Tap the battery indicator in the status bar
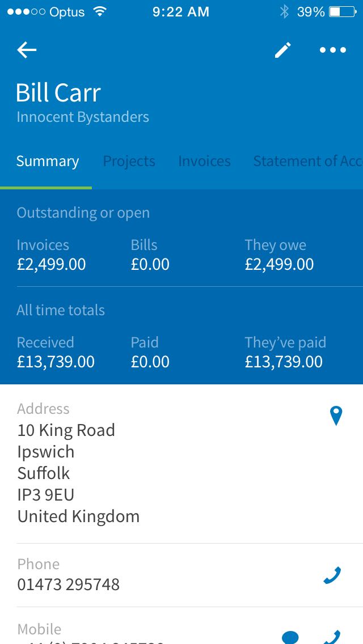The image size is (363, 644). pyautogui.click(x=343, y=11)
